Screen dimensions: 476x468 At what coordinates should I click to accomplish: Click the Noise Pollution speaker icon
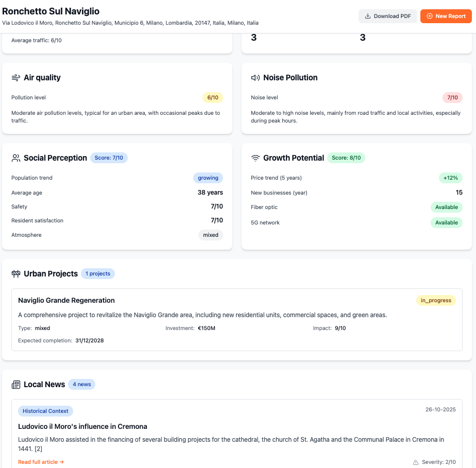click(x=255, y=78)
